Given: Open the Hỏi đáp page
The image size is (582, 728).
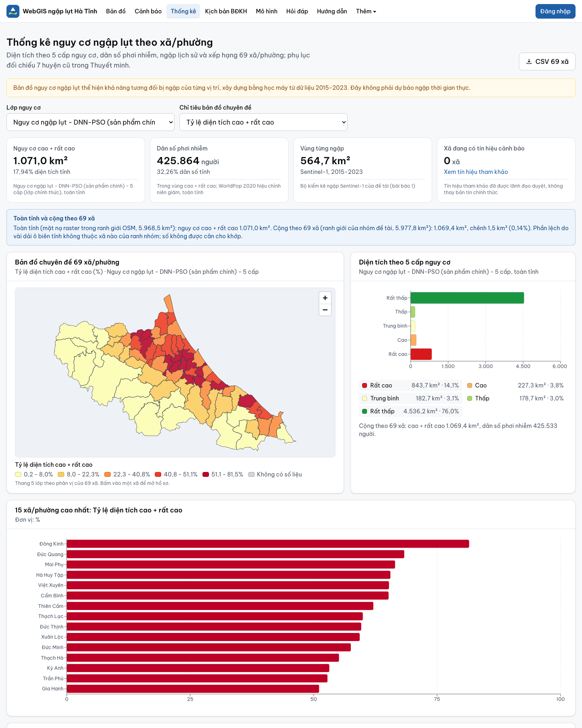Looking at the screenshot, I should [x=297, y=11].
